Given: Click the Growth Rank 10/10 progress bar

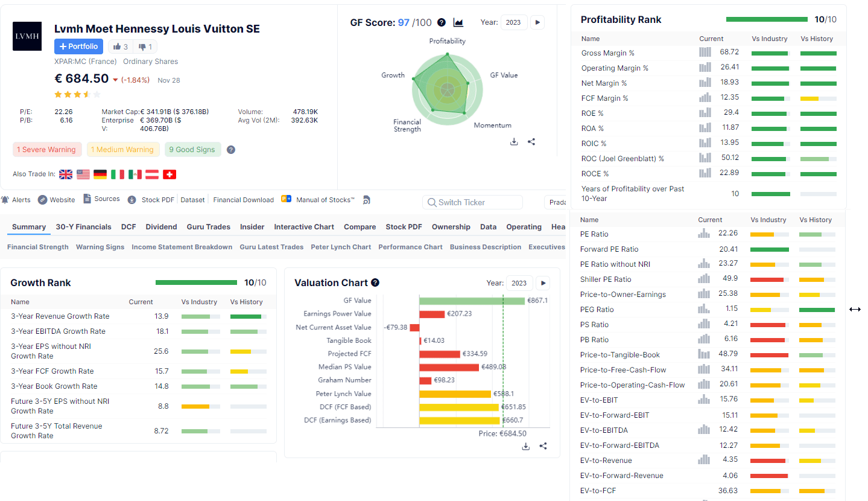Looking at the screenshot, I should (x=197, y=282).
